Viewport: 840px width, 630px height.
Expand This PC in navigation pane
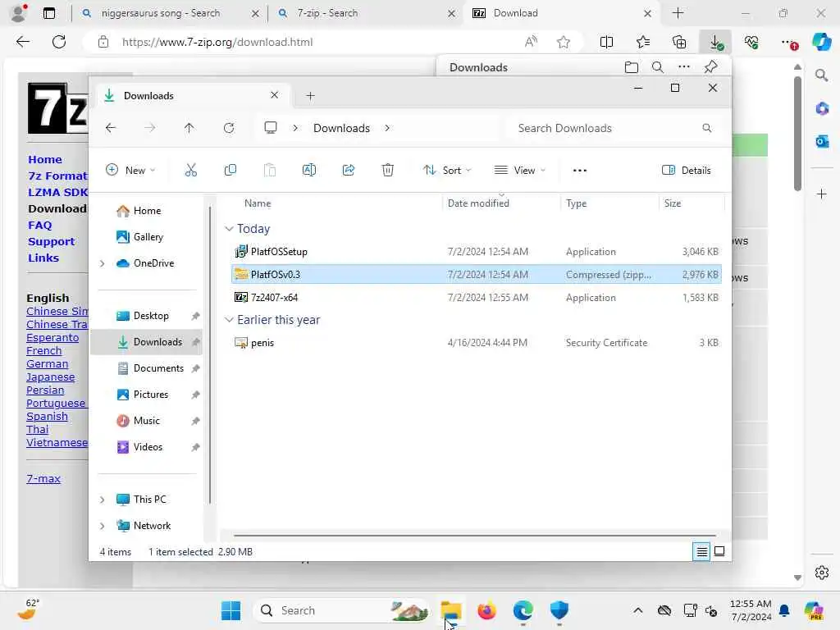103,500
